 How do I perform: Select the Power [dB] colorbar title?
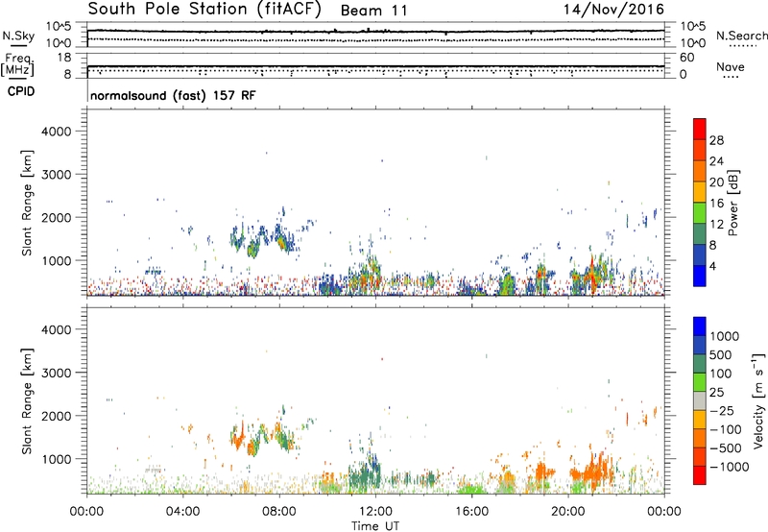733,203
